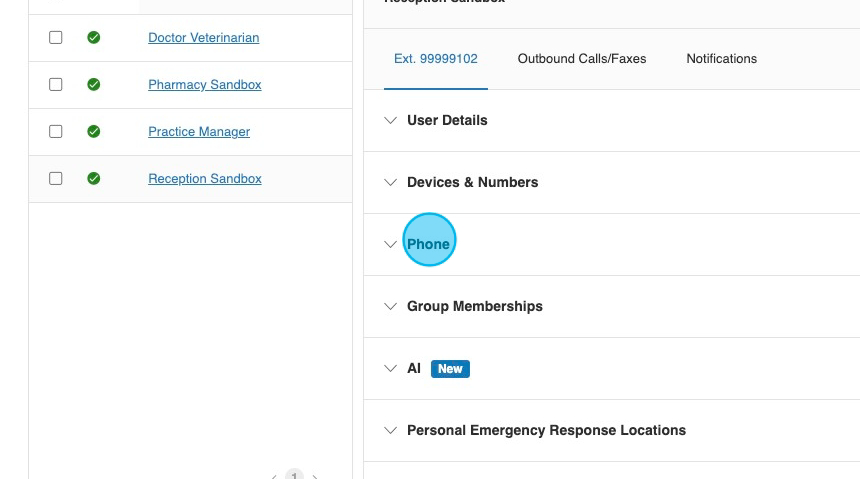
Task: Toggle the Reception Sandbox checkbox
Action: click(56, 179)
